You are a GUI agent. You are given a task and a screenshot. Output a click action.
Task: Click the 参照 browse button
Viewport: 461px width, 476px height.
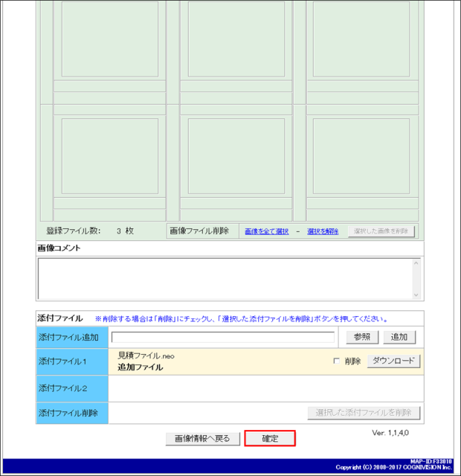click(362, 337)
